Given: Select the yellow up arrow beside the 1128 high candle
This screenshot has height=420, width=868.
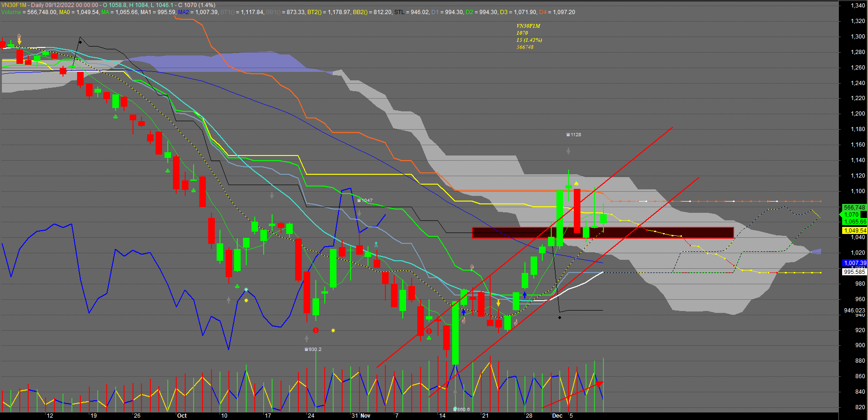Looking at the screenshot, I should pyautogui.click(x=576, y=183).
